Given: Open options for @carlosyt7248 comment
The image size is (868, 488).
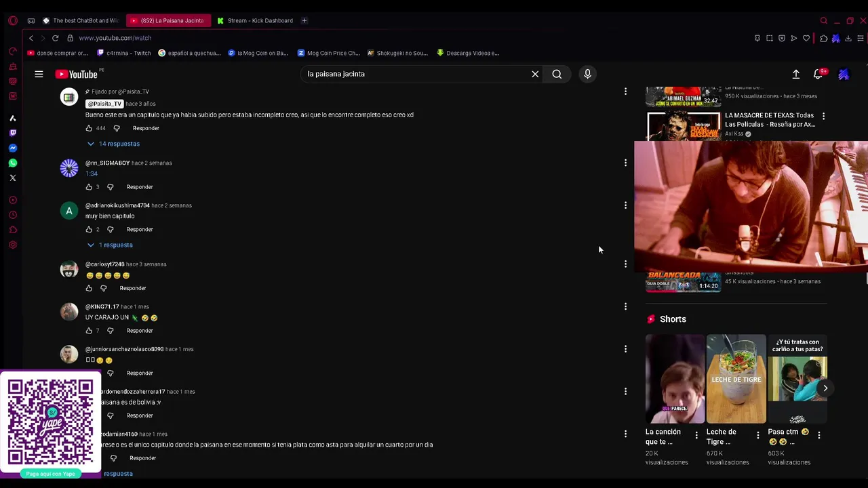Looking at the screenshot, I should tap(625, 264).
